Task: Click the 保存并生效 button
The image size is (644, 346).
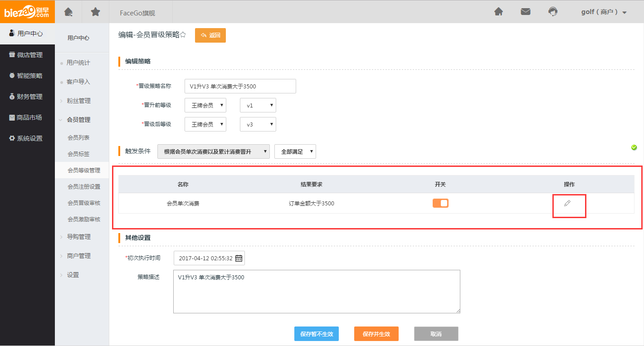Action: coord(376,334)
